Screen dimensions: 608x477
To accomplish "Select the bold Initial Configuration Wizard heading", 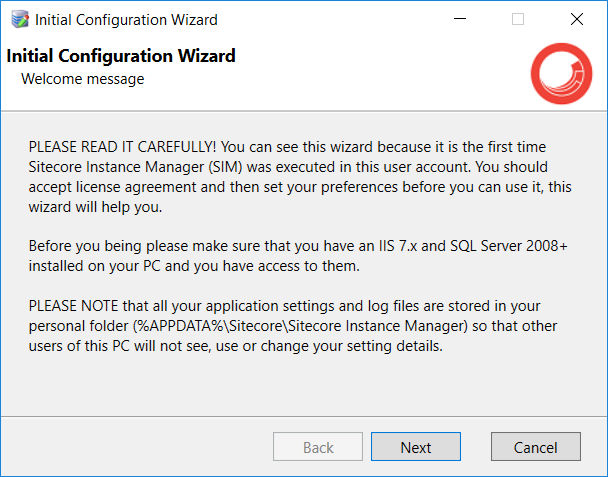I will pos(121,56).
